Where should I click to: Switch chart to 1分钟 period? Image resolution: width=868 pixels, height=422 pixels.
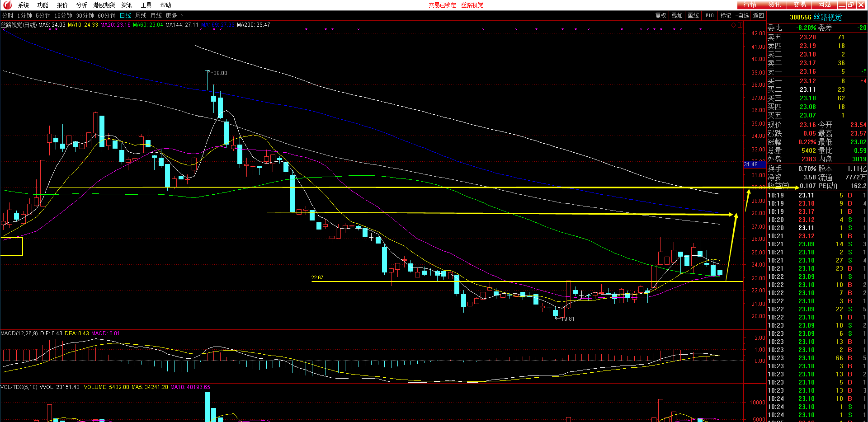pos(25,16)
